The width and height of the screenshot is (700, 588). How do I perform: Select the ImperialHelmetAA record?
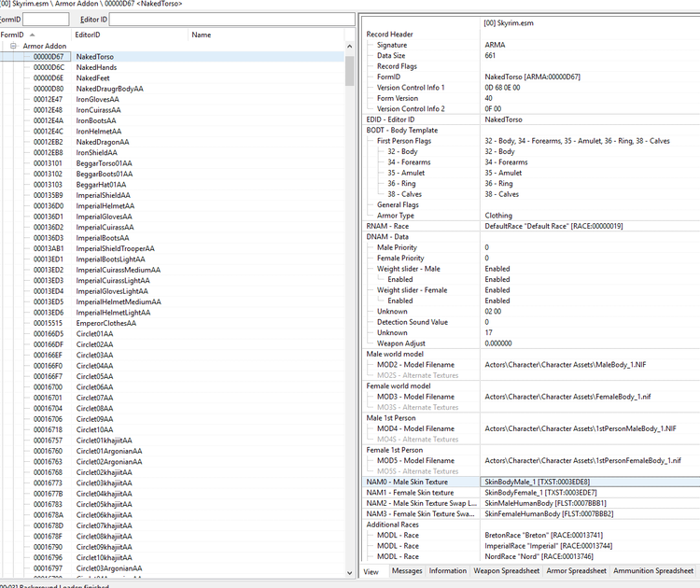pyautogui.click(x=105, y=206)
